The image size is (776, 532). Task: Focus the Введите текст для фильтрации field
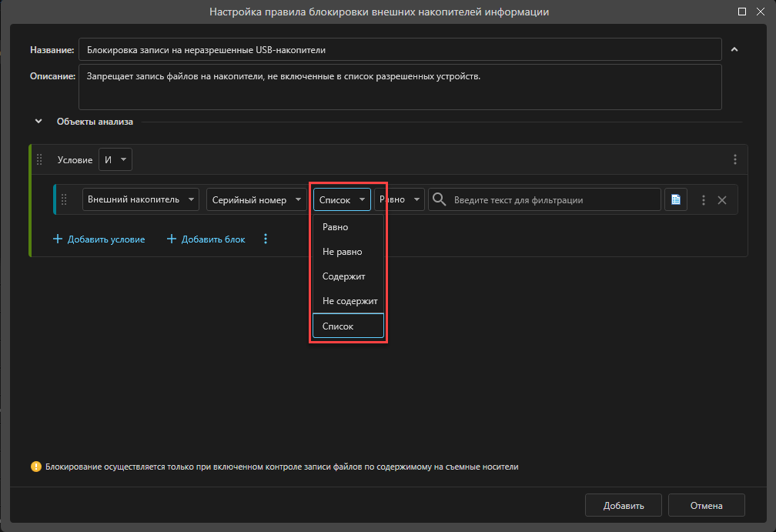[544, 199]
